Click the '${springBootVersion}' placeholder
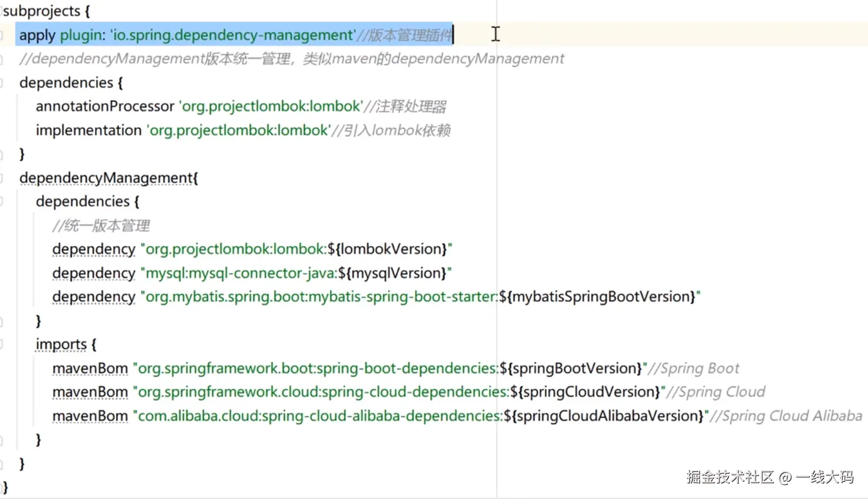 coord(571,369)
